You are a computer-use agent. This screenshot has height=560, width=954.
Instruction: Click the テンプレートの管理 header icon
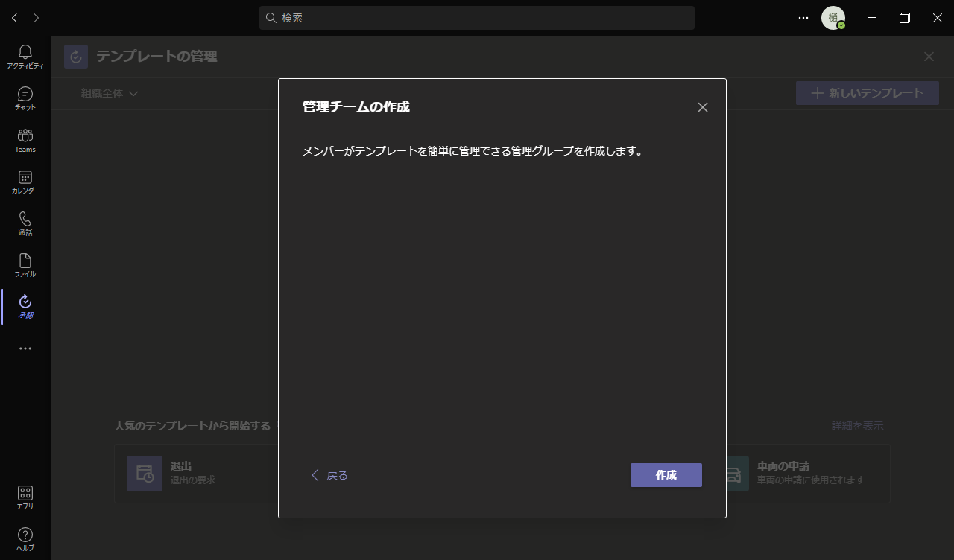tap(76, 57)
